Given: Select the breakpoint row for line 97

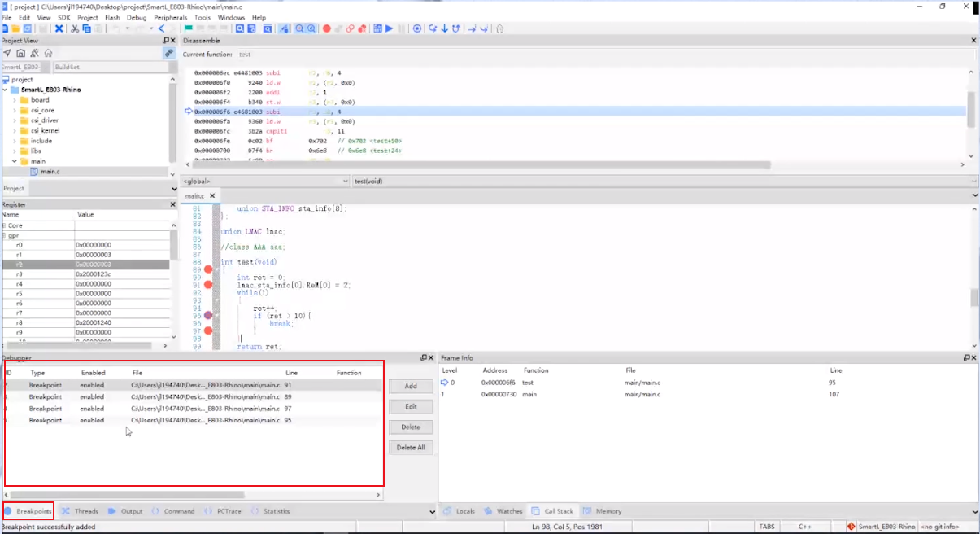Looking at the screenshot, I should point(194,409).
